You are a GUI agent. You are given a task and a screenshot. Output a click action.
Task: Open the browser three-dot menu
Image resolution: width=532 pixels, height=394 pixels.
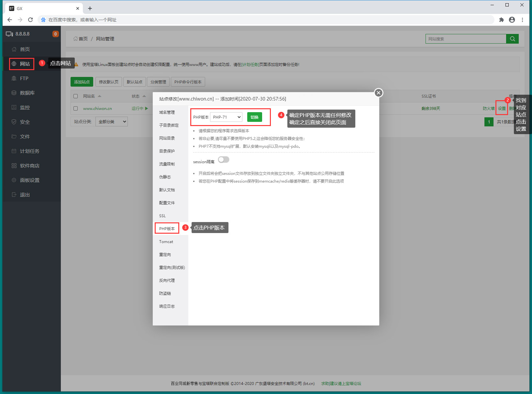(522, 20)
